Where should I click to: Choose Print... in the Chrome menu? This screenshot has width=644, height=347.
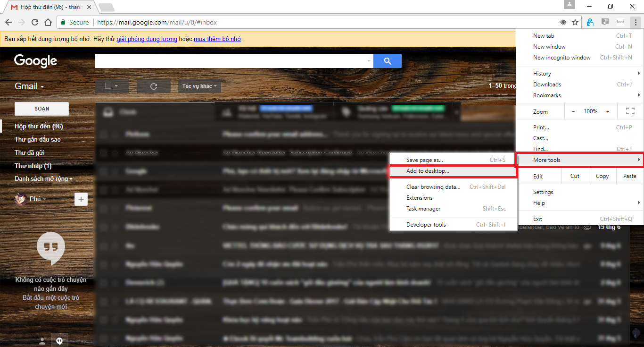click(x=580, y=127)
